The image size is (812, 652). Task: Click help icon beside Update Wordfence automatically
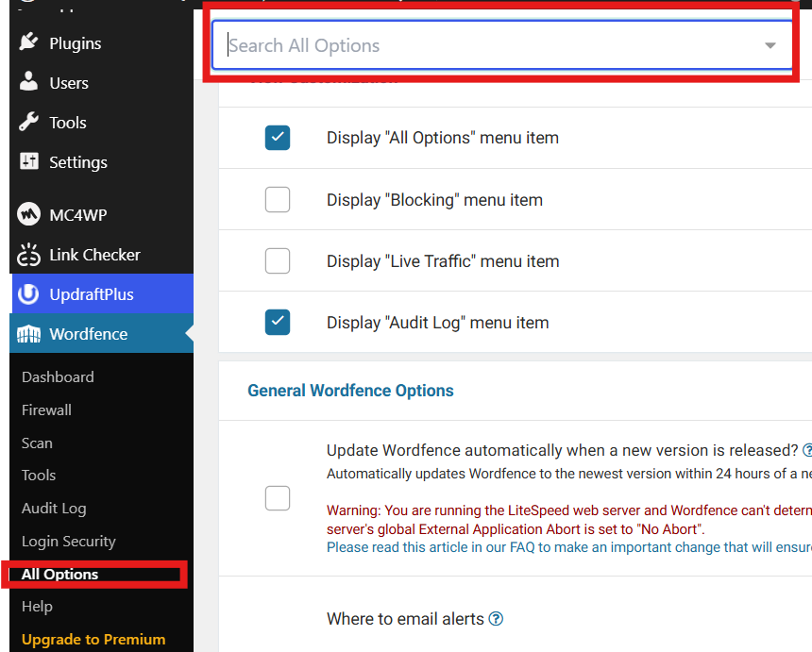[x=807, y=450]
